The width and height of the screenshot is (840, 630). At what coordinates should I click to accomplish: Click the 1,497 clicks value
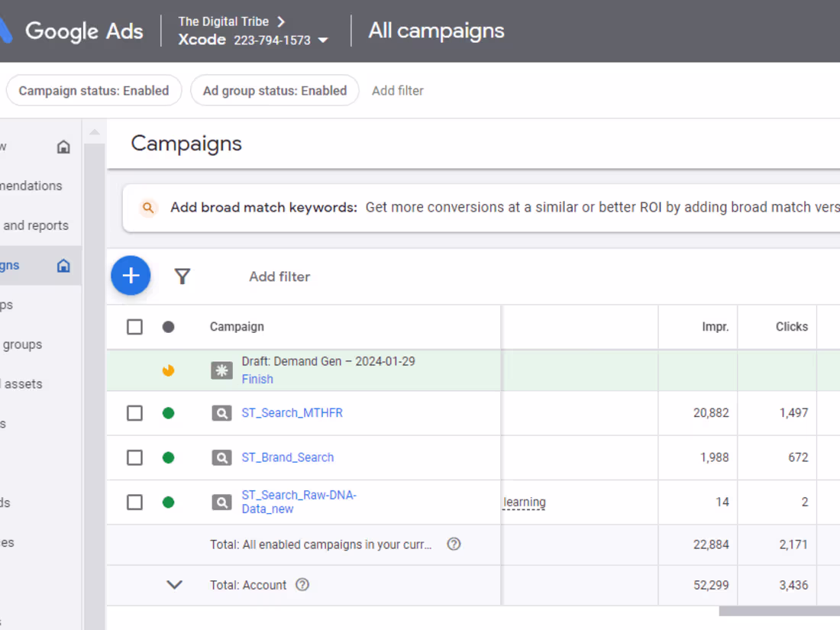793,413
